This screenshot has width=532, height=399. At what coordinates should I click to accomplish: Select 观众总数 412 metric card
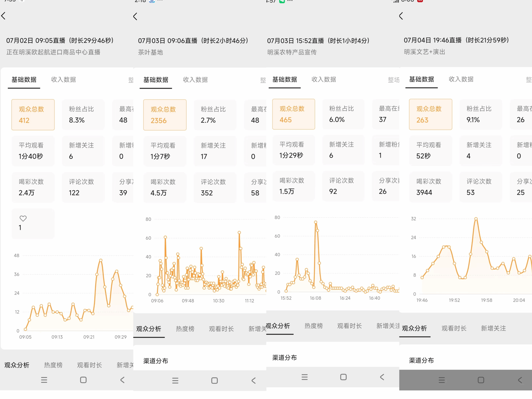(x=33, y=115)
